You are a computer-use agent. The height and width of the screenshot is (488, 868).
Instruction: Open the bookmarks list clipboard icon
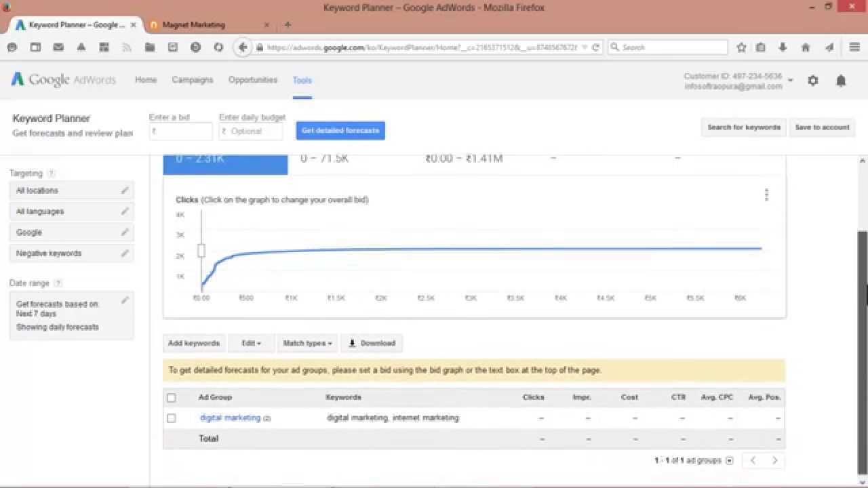coord(761,47)
